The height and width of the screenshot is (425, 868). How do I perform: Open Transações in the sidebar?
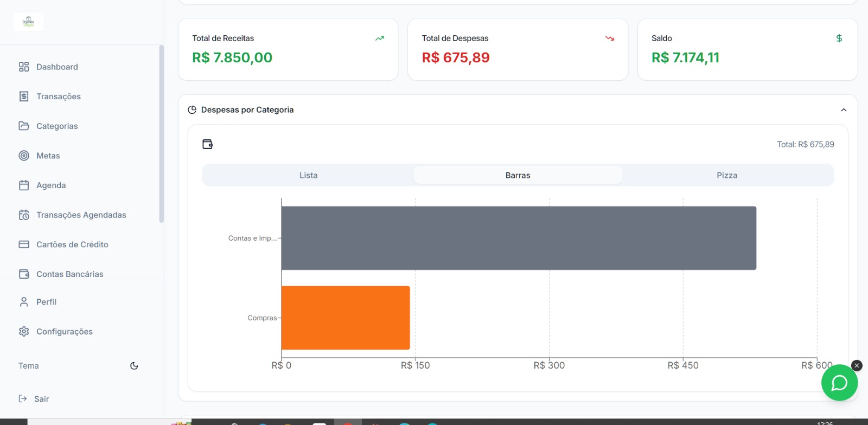[59, 96]
